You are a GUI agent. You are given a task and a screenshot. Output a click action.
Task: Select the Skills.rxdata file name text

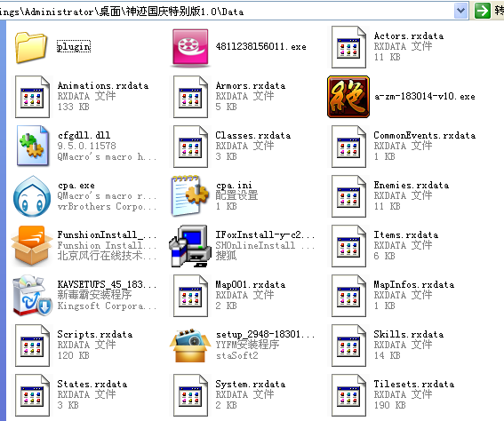pos(409,335)
